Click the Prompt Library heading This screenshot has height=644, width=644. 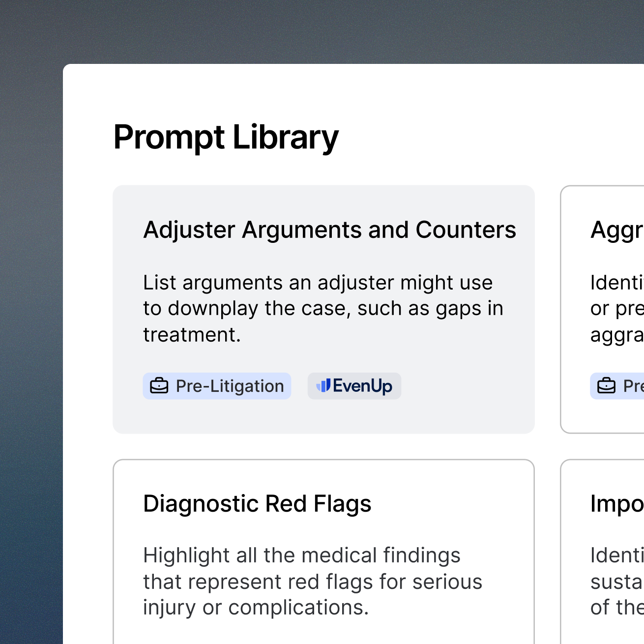click(226, 137)
